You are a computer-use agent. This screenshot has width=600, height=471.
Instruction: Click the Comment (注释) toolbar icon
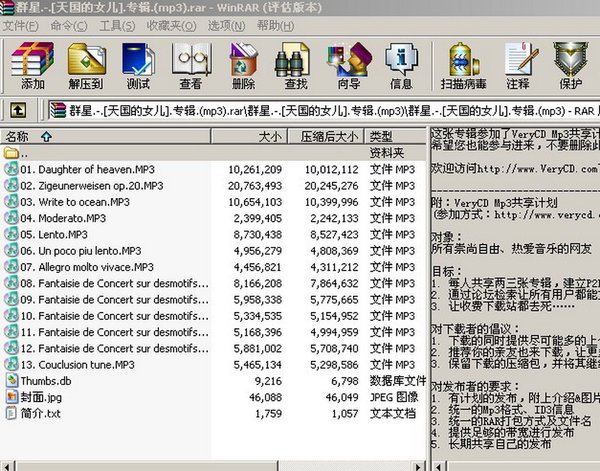coord(520,59)
